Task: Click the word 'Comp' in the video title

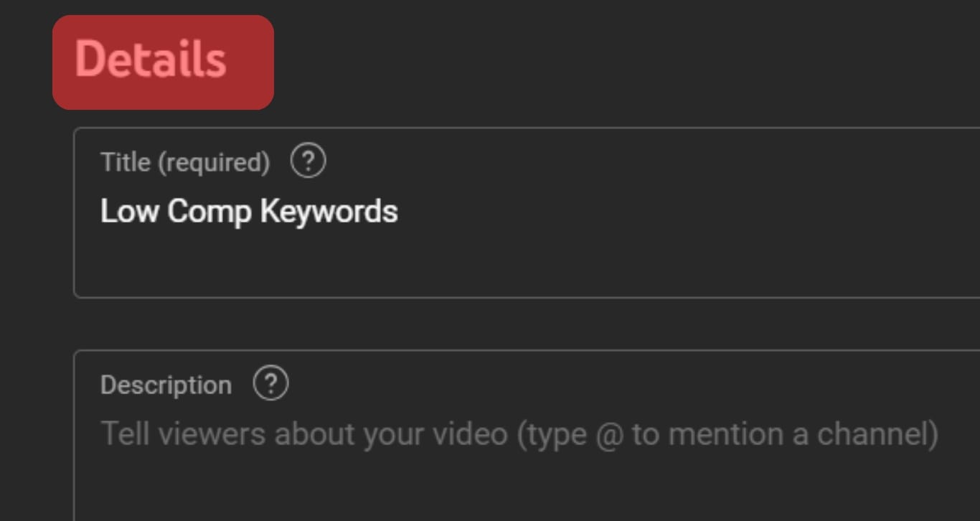Action: pos(209,213)
